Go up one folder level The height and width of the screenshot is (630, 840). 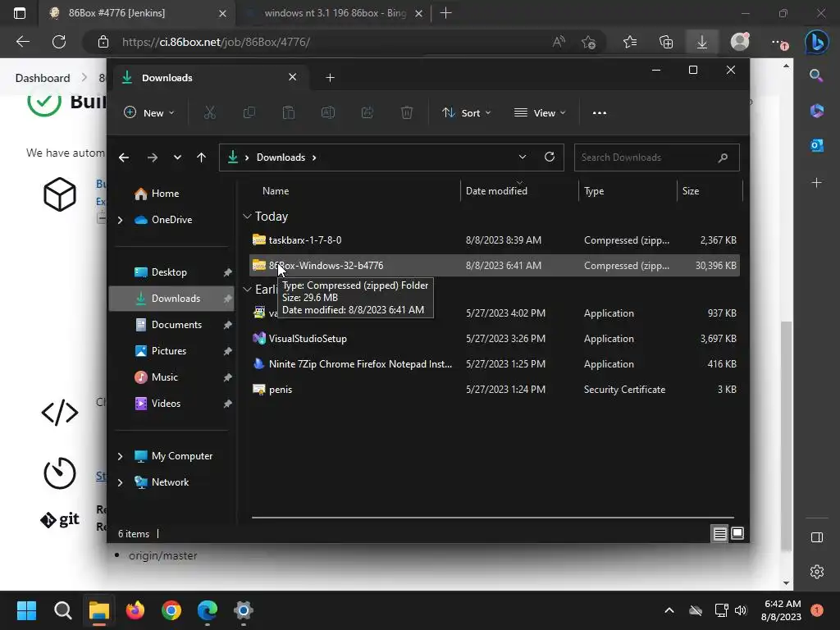pyautogui.click(x=202, y=157)
